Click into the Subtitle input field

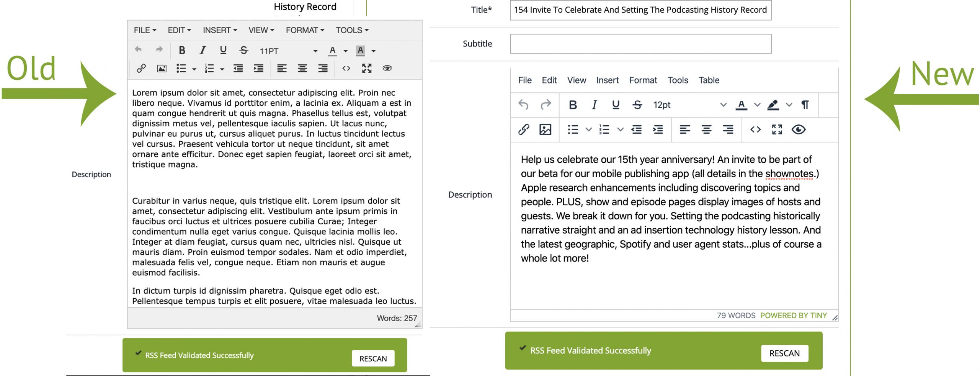[640, 44]
